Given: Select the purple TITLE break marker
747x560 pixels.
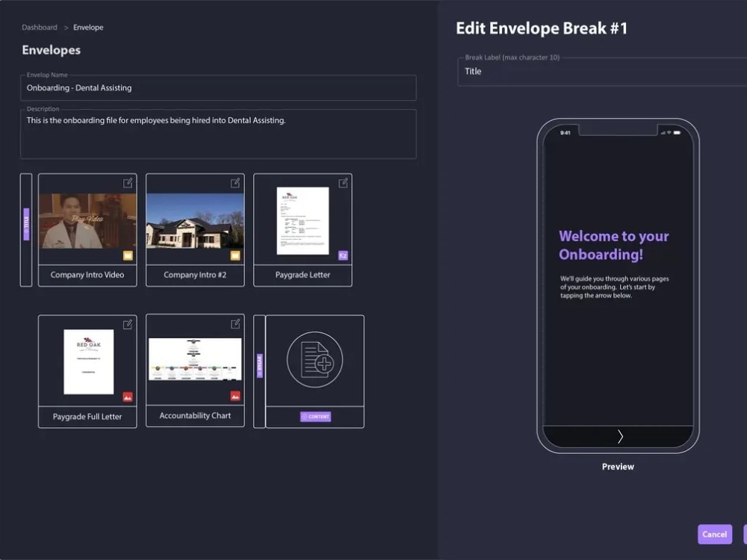Looking at the screenshot, I should click(x=26, y=224).
